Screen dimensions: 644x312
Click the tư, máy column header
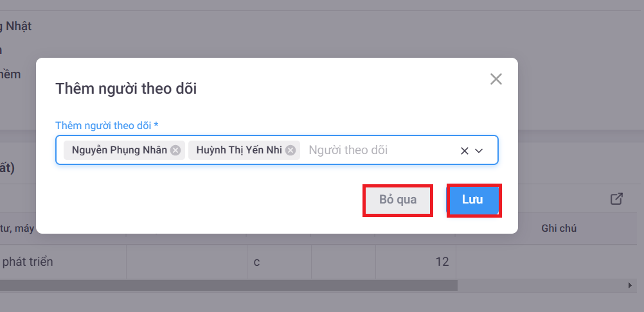[18, 229]
